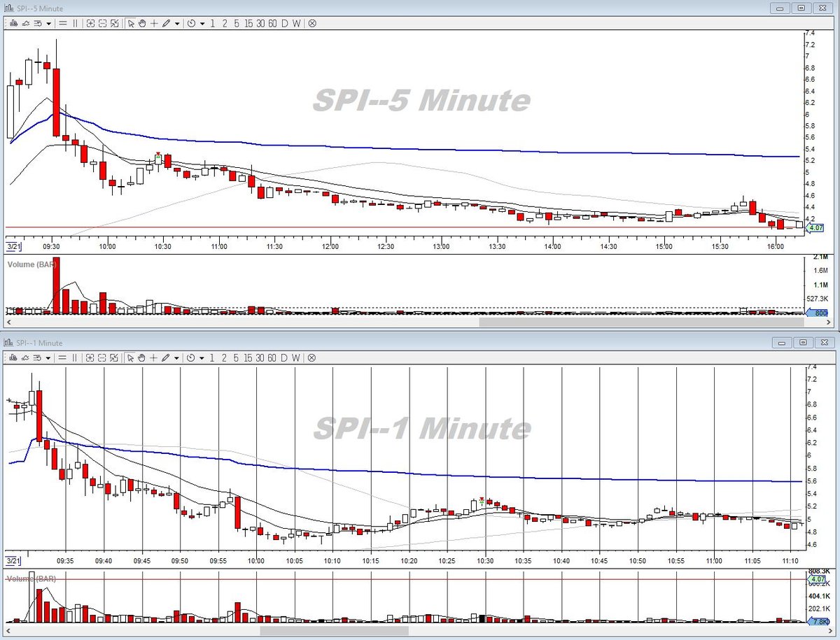Activate the hand pan tool in 5 Minute chart
840x640 pixels.
point(142,23)
